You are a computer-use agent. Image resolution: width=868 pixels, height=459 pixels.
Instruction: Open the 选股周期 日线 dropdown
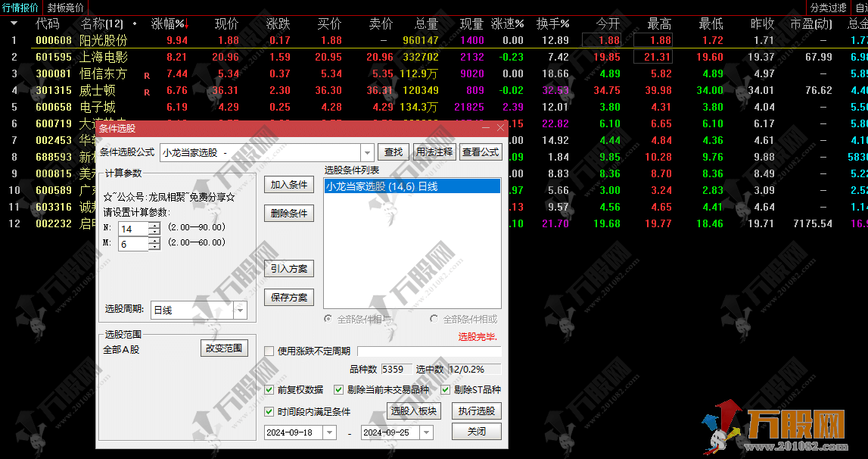pos(240,311)
